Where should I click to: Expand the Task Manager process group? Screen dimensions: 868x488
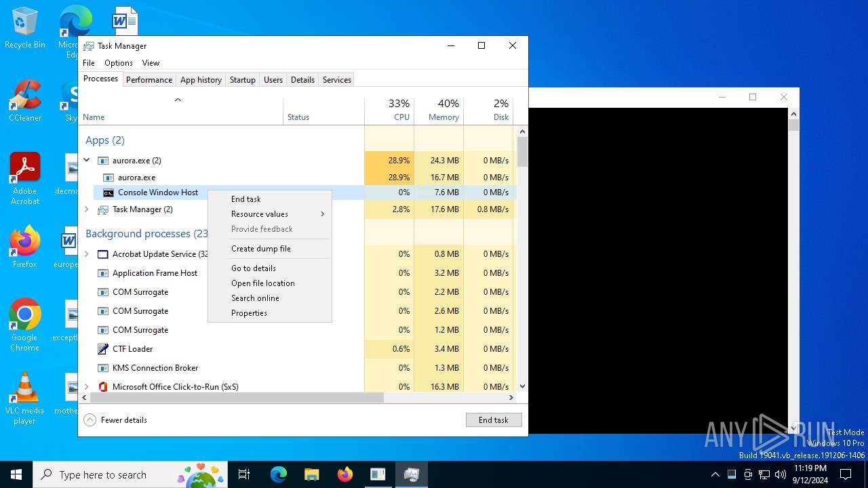(x=87, y=209)
